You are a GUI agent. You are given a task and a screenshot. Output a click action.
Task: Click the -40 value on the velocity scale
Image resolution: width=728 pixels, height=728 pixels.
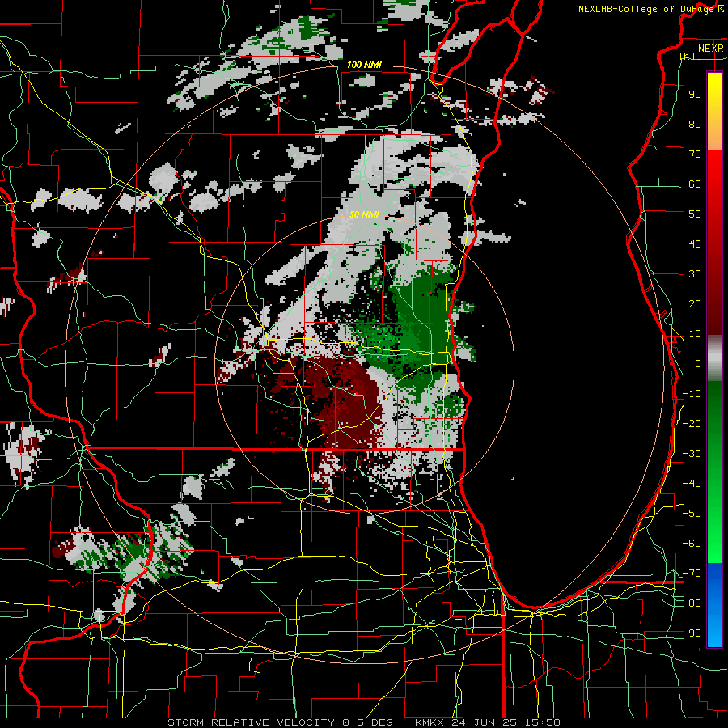692,484
